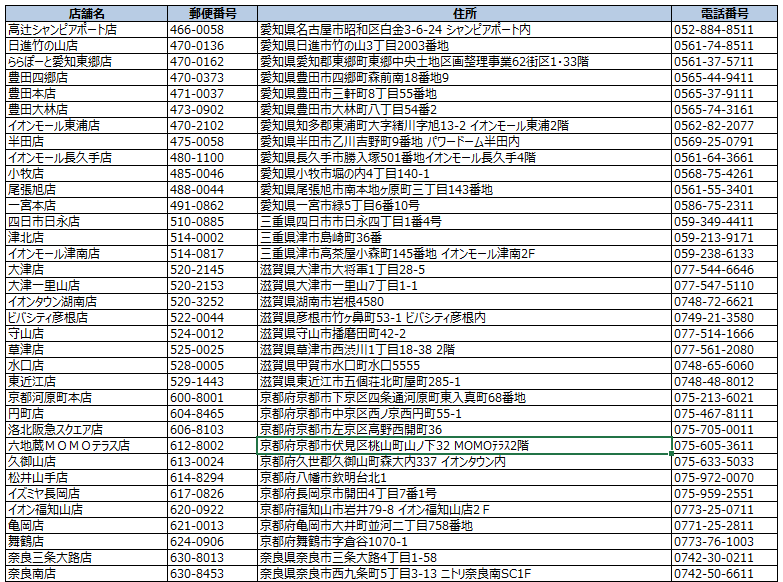Select cell イオンタウン湖南店

pyautogui.click(x=86, y=301)
